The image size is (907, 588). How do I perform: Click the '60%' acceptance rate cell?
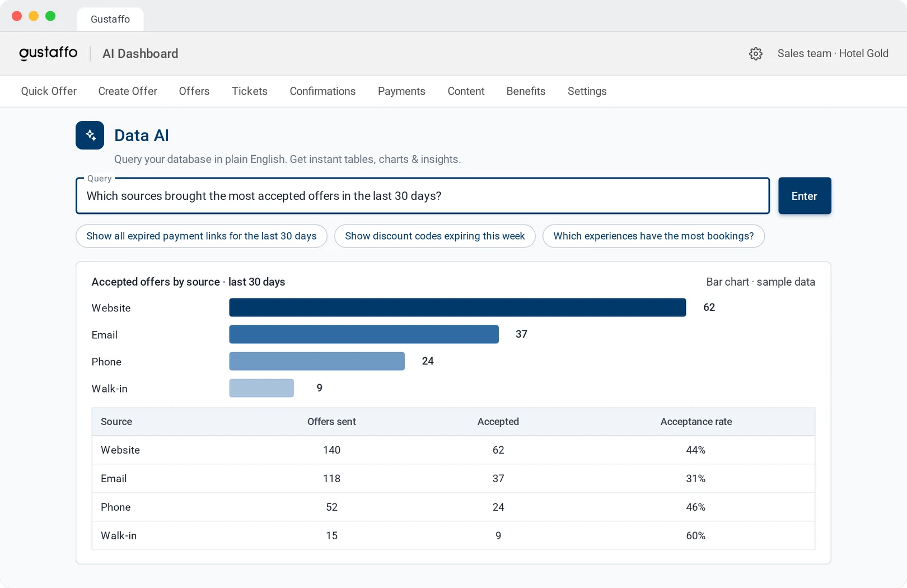click(696, 536)
